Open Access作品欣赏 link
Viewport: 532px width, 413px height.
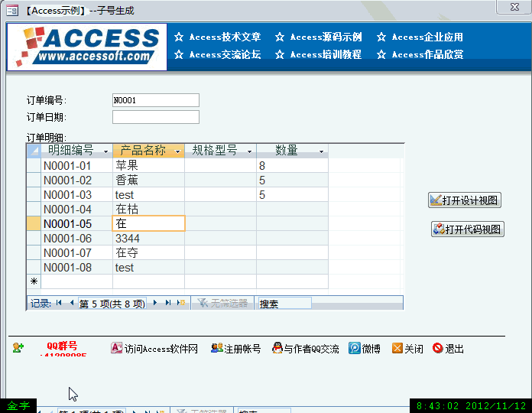(427, 54)
